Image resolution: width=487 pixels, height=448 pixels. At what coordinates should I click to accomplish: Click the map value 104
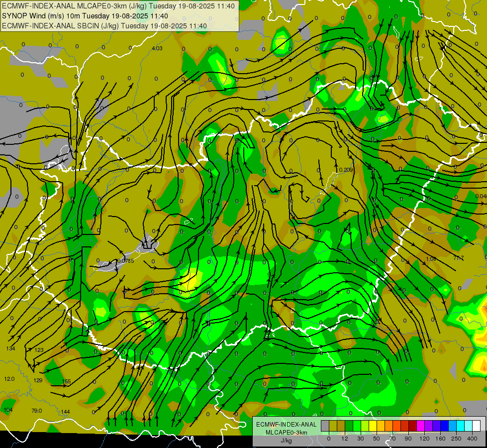[x=8, y=410]
